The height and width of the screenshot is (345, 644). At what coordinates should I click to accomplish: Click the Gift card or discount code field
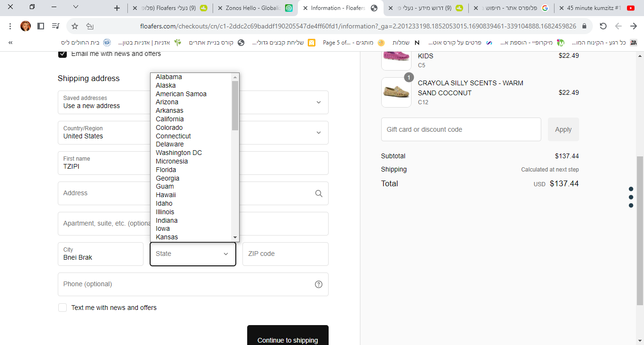tap(461, 129)
